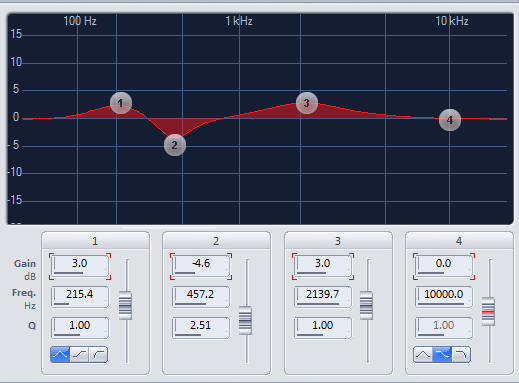The width and height of the screenshot is (519, 383).
Task: Select high shelf filter type for band 4
Action: pyautogui.click(x=442, y=354)
